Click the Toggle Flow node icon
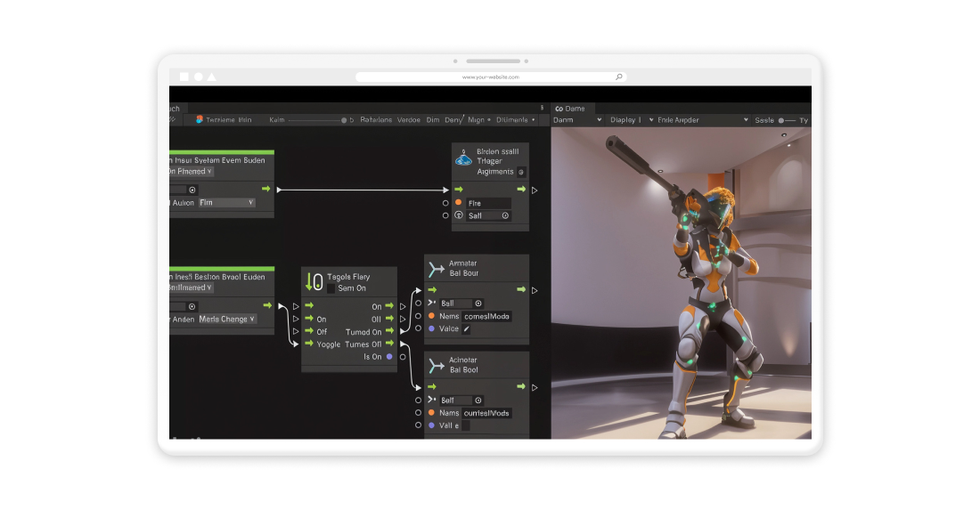980x510 pixels. (314, 282)
